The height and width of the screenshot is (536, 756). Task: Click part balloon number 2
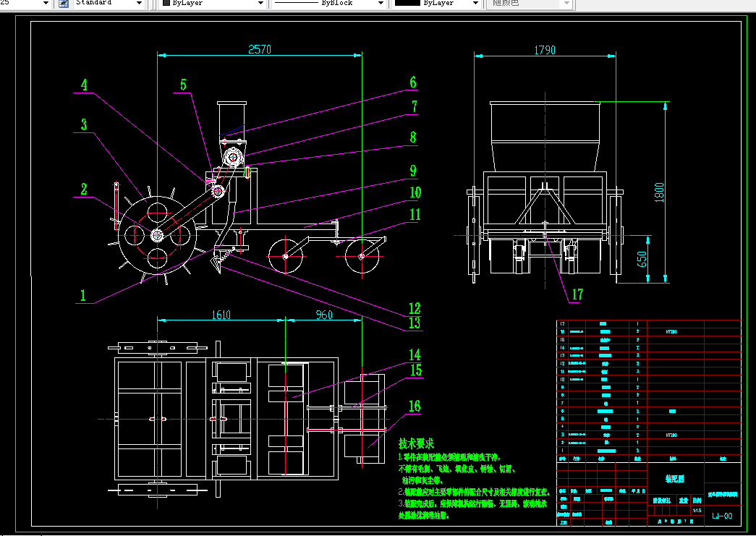(x=84, y=190)
